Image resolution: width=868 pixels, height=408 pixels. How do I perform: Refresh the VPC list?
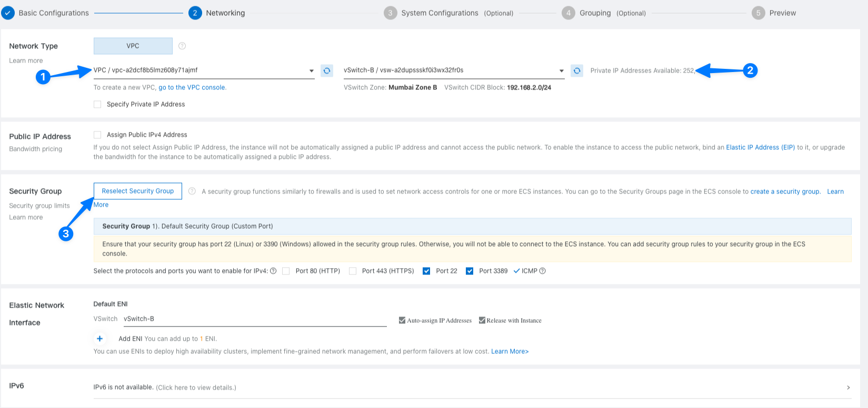click(x=327, y=70)
